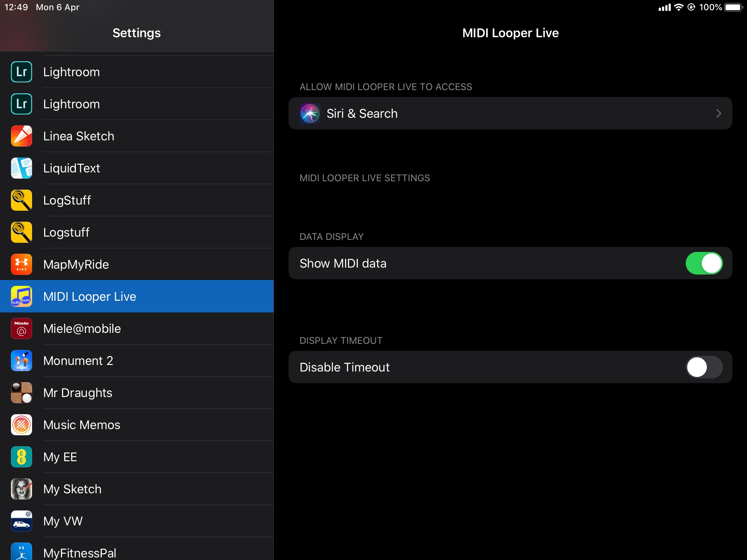
Task: Tap the LiquidText app icon
Action: (x=22, y=168)
